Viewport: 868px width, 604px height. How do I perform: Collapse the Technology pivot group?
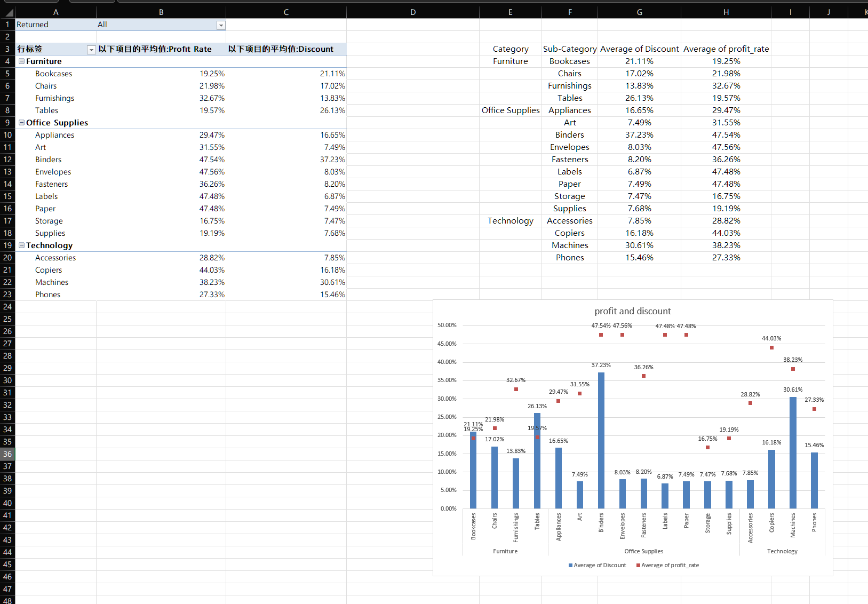[x=22, y=245]
